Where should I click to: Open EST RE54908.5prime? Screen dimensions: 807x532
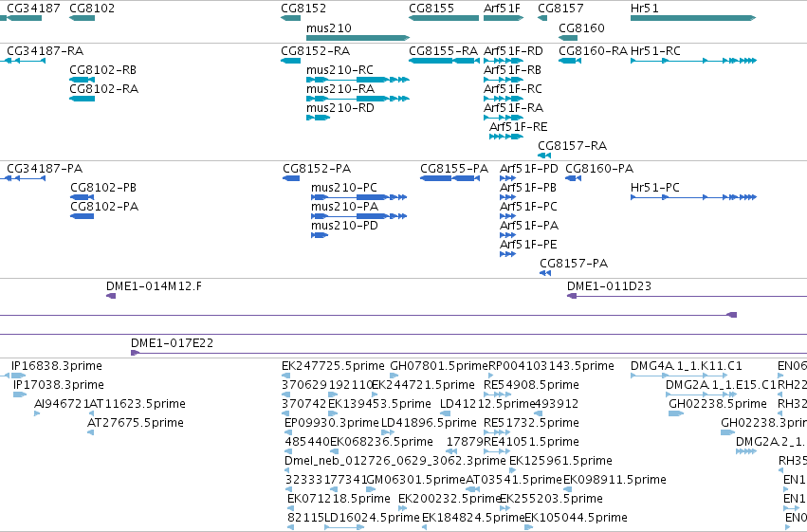[531, 385]
